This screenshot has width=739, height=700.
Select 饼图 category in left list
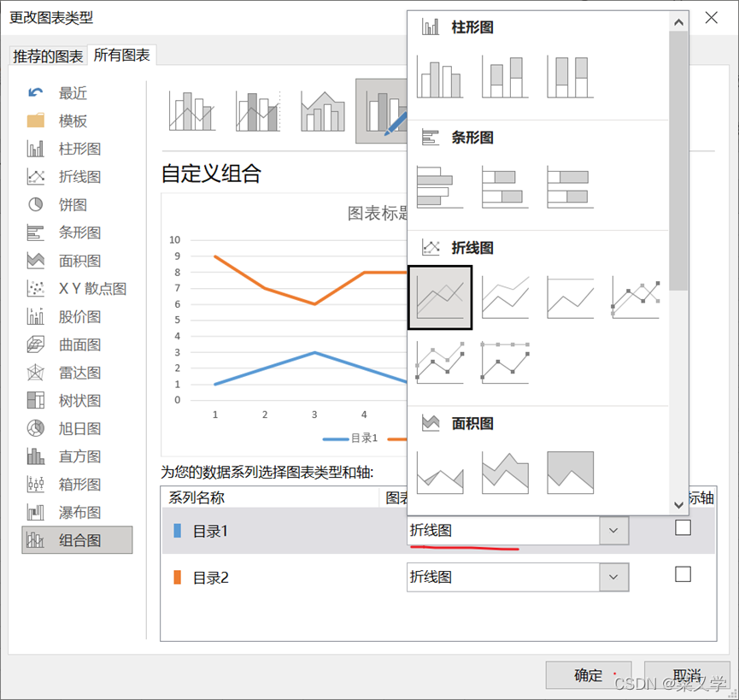77,204
